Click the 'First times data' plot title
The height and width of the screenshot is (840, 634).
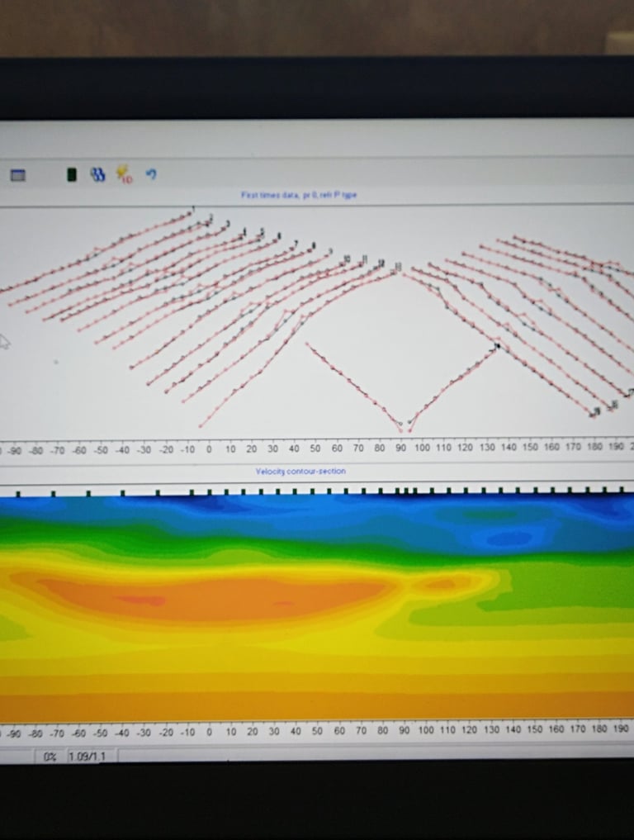tap(299, 195)
